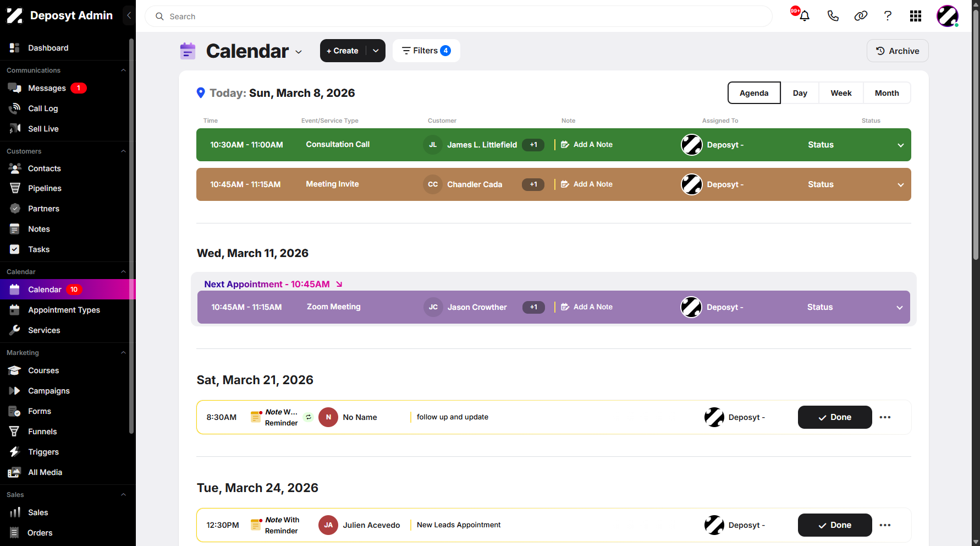This screenshot has width=980, height=546.
Task: Expand the Consultation Call row chevron
Action: (901, 145)
